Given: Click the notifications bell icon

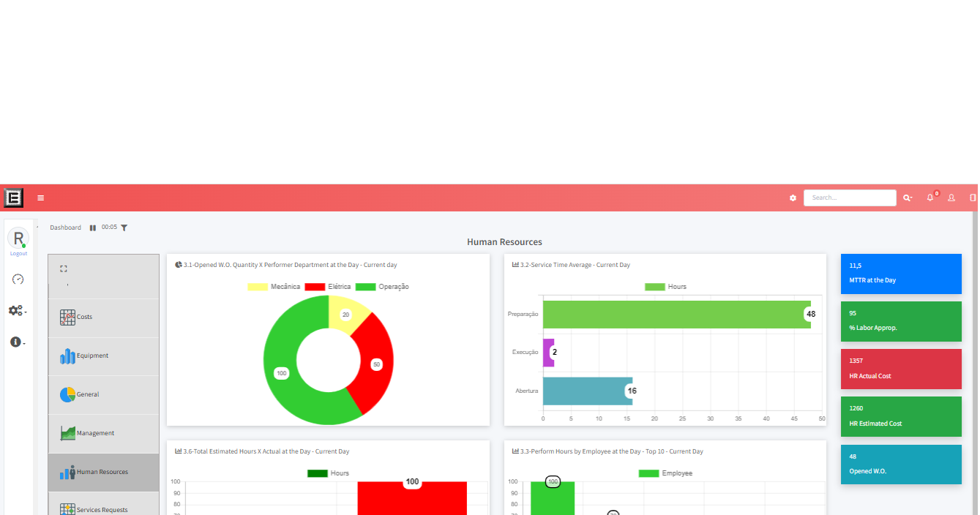Looking at the screenshot, I should (x=929, y=198).
